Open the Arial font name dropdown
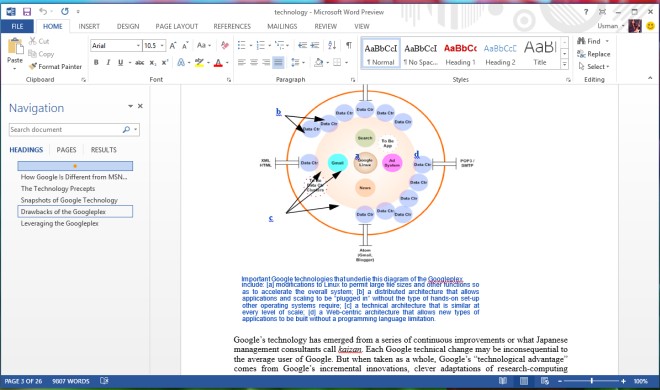660x390 pixels. coord(138,45)
